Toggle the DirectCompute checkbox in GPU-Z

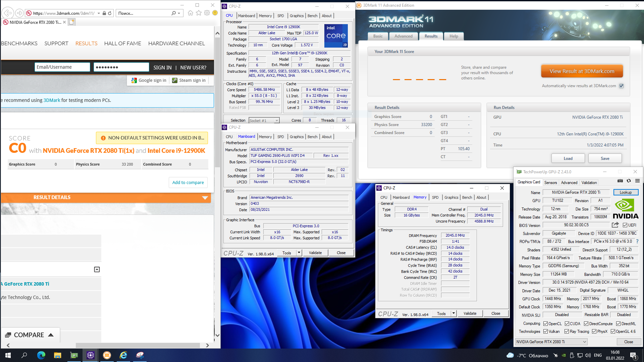pos(586,324)
